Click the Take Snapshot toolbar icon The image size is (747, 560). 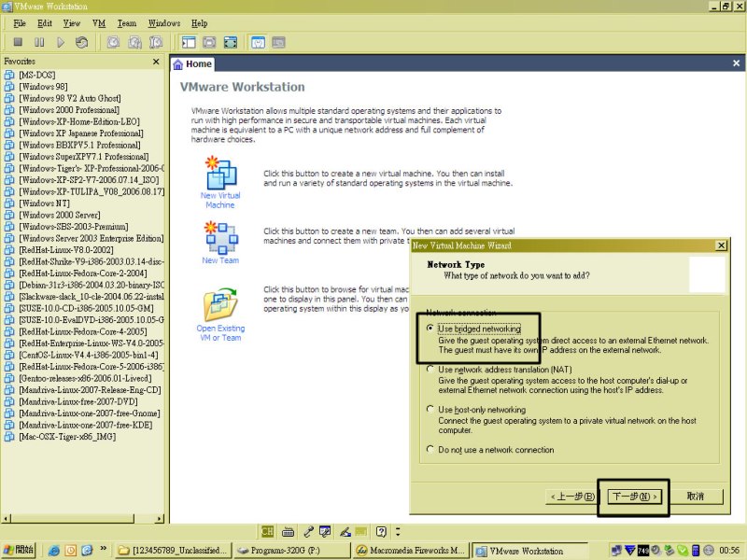coord(113,42)
